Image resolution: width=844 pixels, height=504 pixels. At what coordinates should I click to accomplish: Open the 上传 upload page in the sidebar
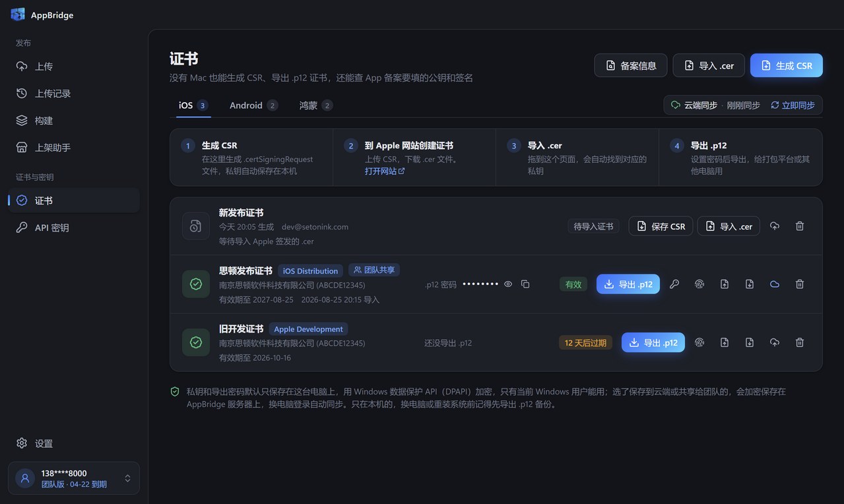click(x=73, y=67)
